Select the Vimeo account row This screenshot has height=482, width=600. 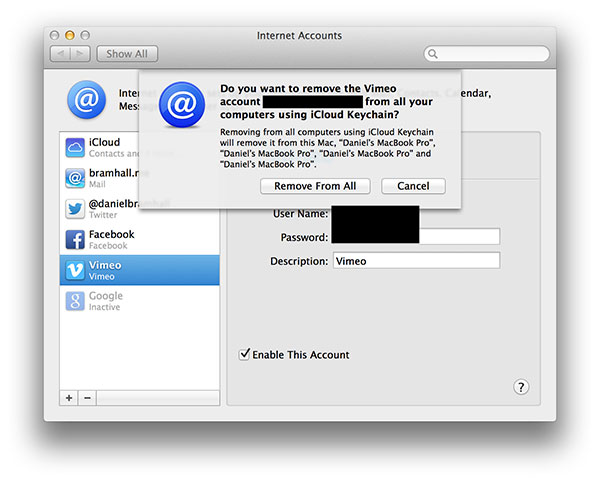[x=140, y=270]
